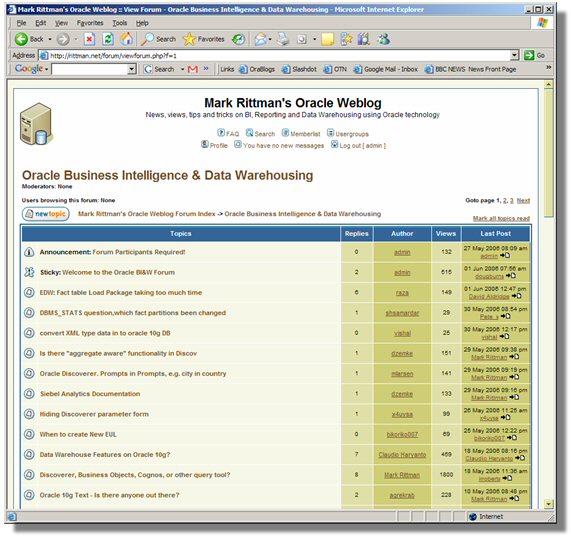Open the Mail toolbar icon
Screen dimensions: 571x537
click(260, 39)
